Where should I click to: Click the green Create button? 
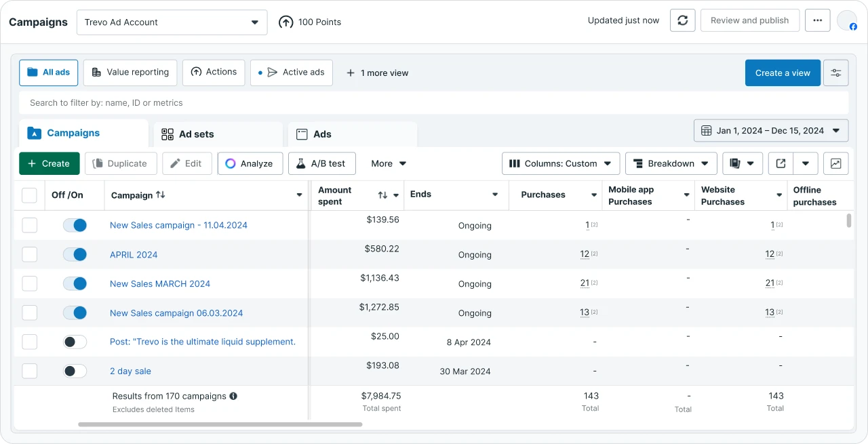tap(49, 163)
